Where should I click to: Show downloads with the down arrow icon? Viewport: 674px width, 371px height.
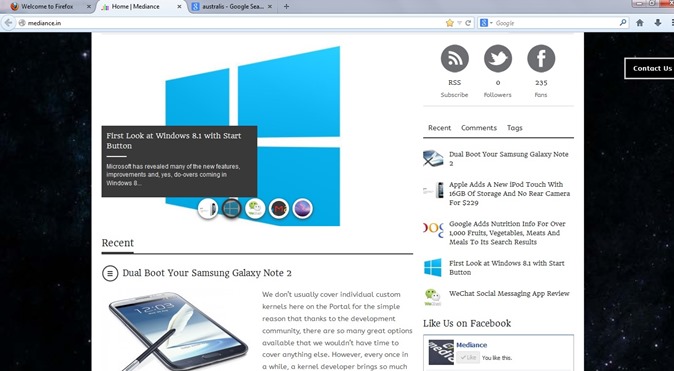(658, 23)
